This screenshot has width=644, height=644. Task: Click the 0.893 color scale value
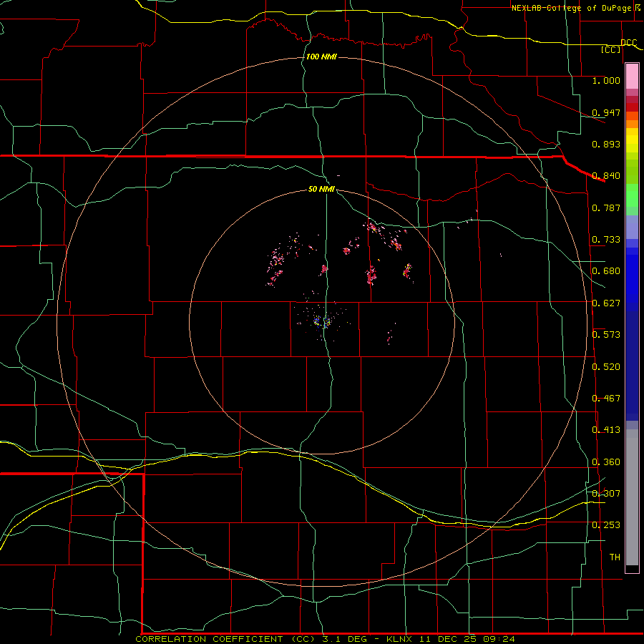pos(606,144)
